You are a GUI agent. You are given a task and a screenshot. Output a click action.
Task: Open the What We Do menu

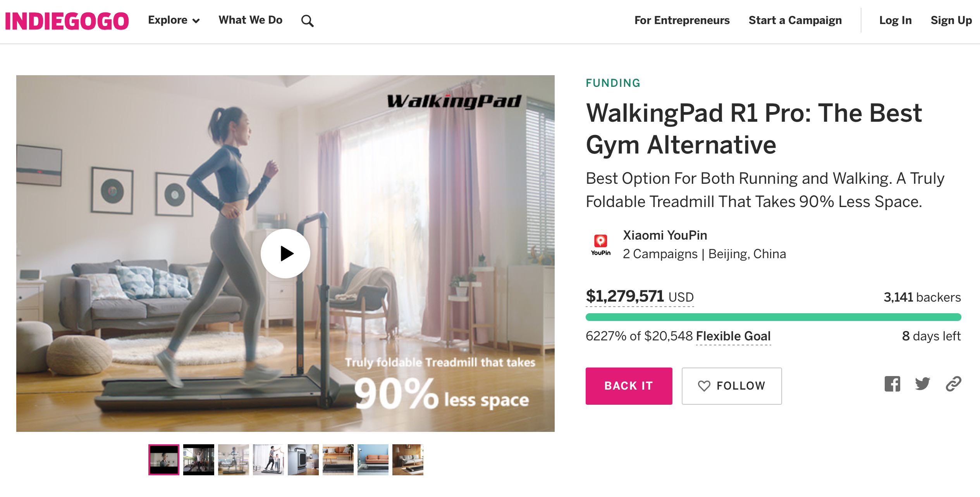click(250, 20)
